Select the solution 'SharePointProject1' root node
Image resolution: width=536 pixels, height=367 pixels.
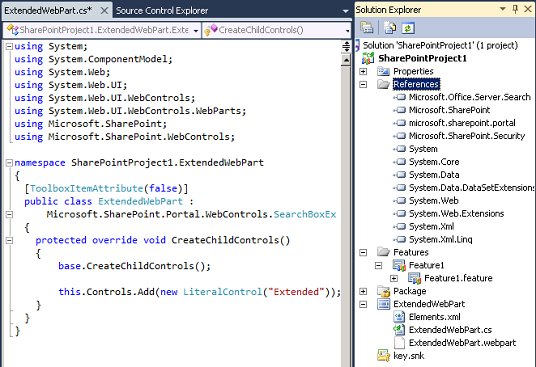[440, 45]
